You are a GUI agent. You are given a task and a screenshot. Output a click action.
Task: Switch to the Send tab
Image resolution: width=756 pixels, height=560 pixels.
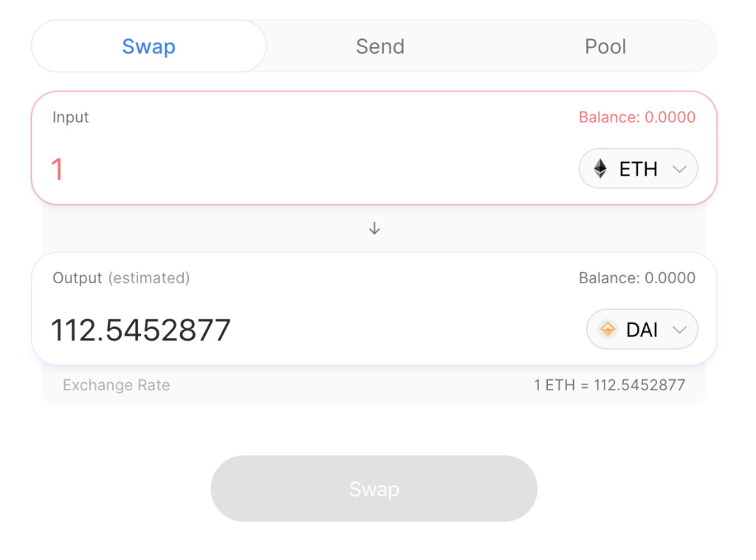click(x=379, y=46)
